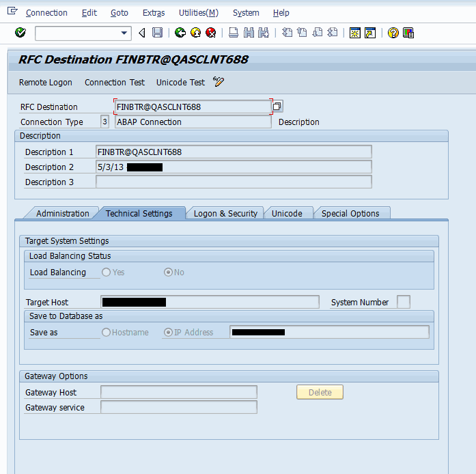Open the Logon & Security tab

(x=225, y=214)
